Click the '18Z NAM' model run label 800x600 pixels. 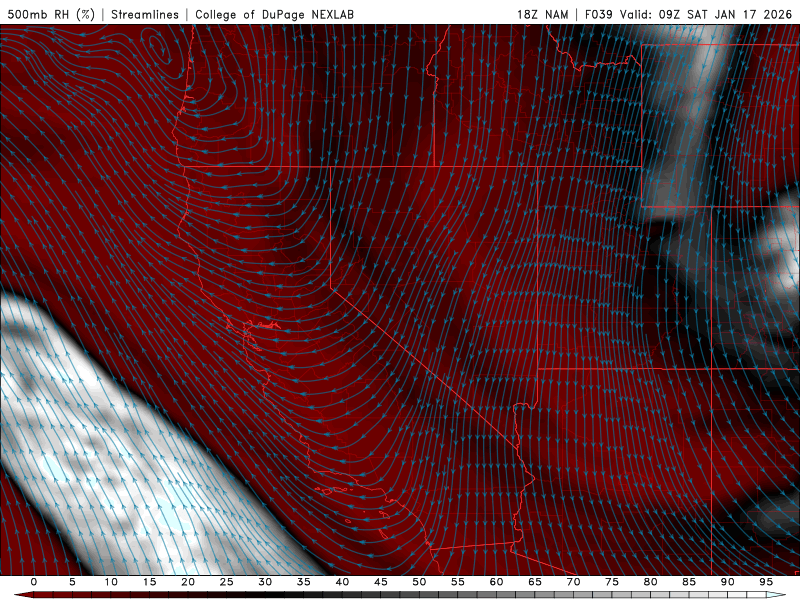[542, 14]
